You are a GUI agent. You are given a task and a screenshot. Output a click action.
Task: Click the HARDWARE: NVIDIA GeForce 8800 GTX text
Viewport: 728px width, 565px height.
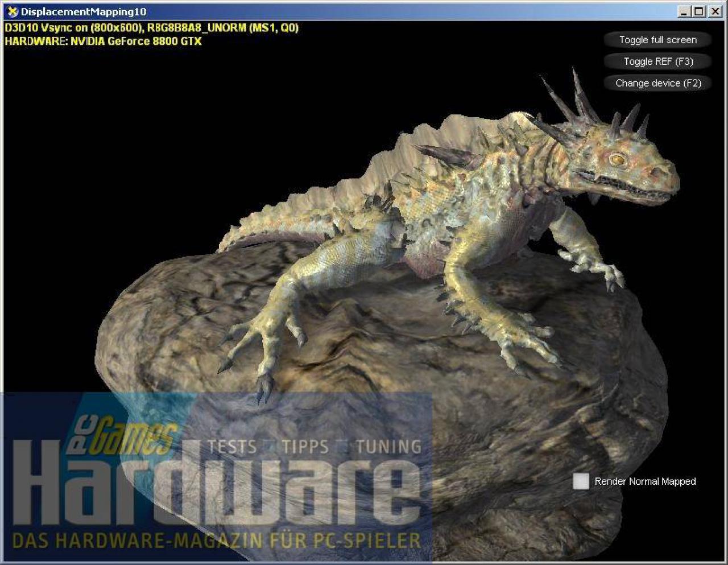[x=103, y=41]
